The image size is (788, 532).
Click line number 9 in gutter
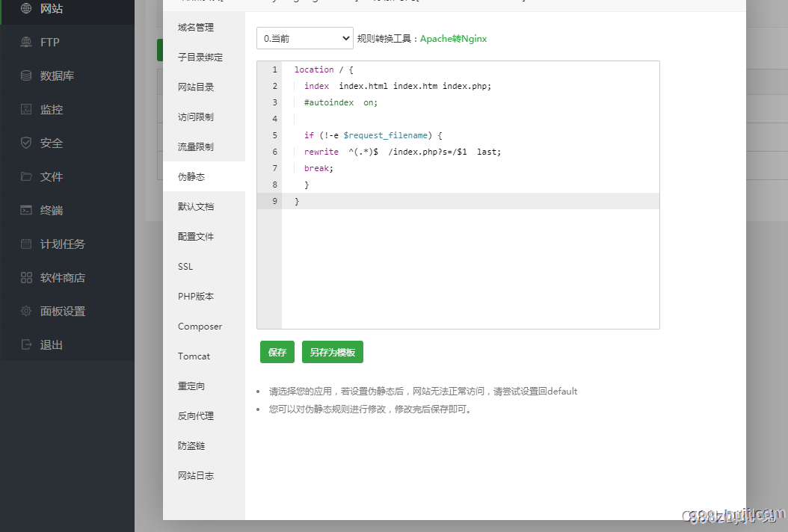coord(274,201)
